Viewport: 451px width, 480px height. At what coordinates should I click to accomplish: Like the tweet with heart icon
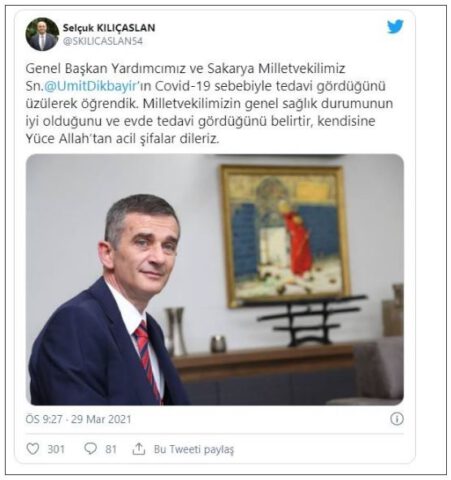33,449
